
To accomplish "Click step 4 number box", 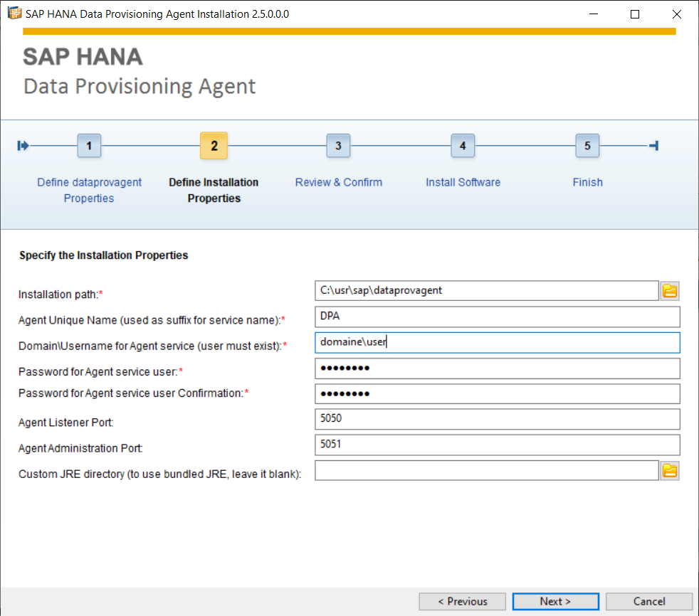I will click(463, 146).
